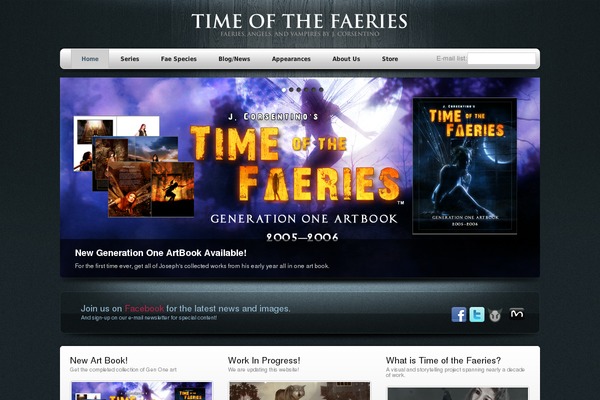Select the second slideshow dot
This screenshot has width=600, height=400.
[291, 90]
